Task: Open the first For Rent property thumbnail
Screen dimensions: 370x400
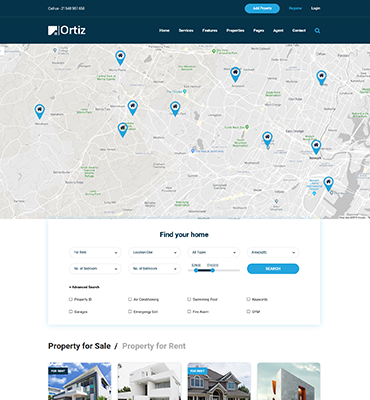Action: click(80, 381)
